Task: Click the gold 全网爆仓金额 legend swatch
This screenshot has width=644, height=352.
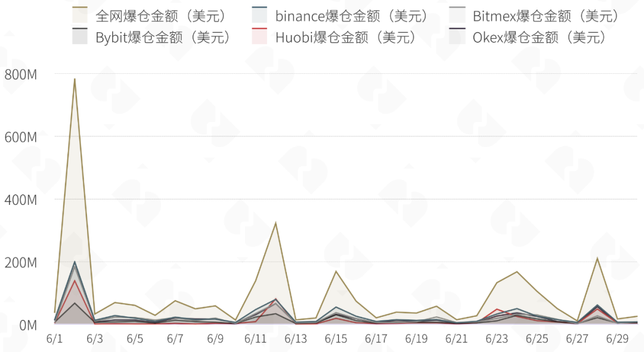Action: [x=80, y=15]
